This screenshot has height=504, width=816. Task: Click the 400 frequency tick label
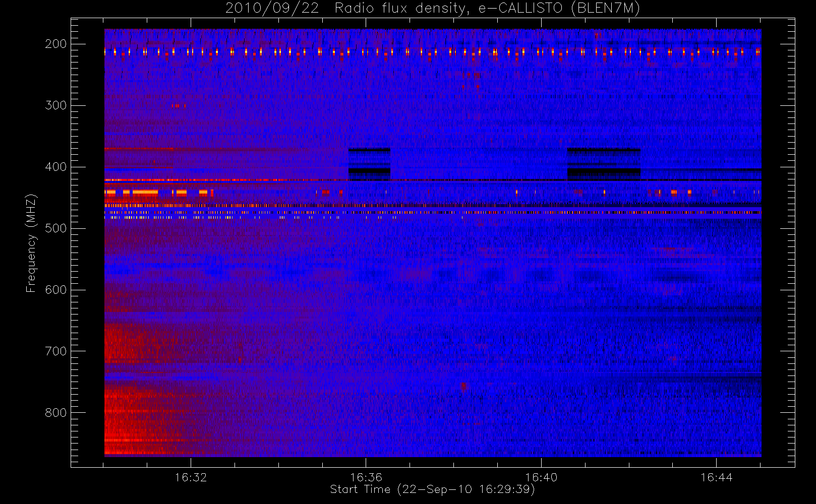(56, 167)
